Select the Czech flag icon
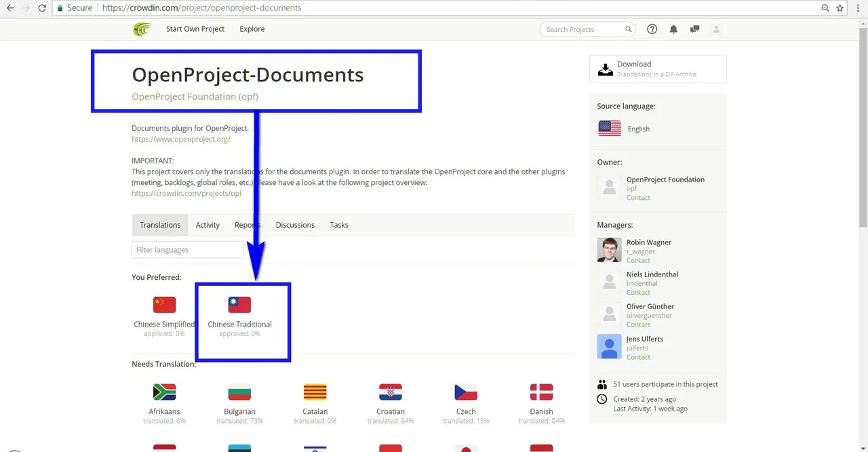 (466, 392)
